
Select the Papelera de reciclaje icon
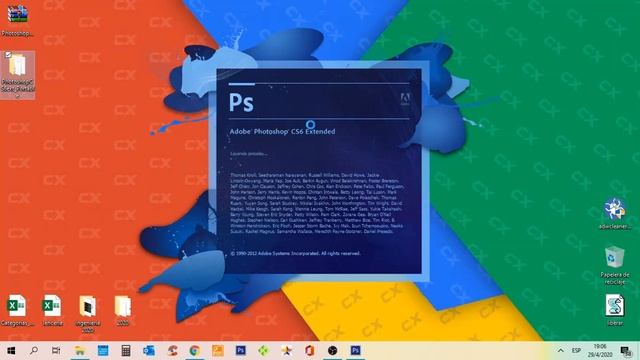(615, 265)
